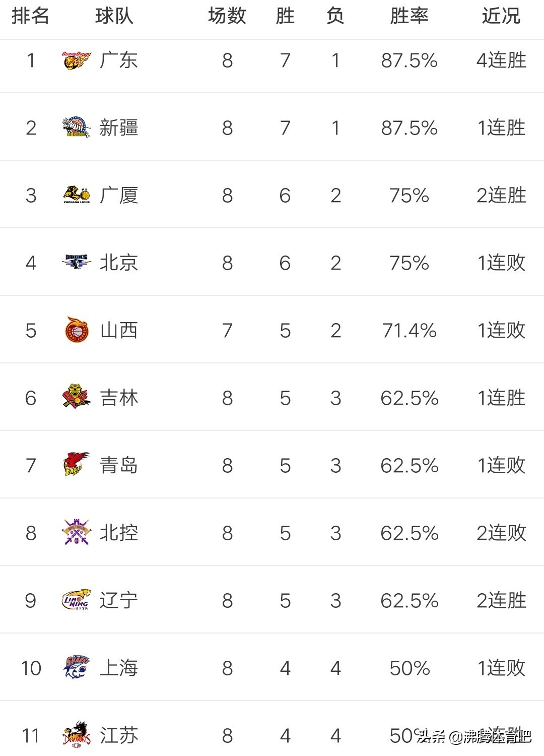Screen dimensions: 544x756
Task: Select the 场数 column header
Action: point(227,16)
